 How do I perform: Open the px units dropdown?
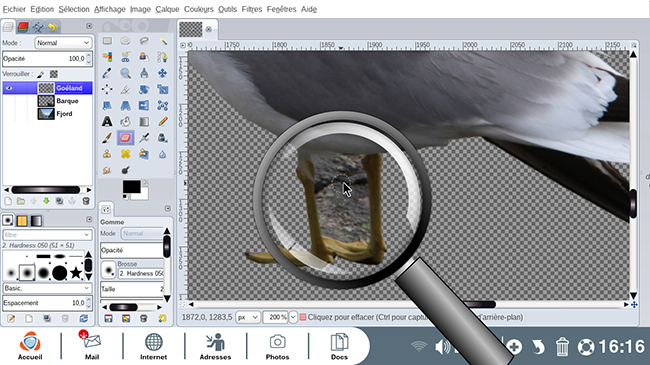(x=248, y=317)
